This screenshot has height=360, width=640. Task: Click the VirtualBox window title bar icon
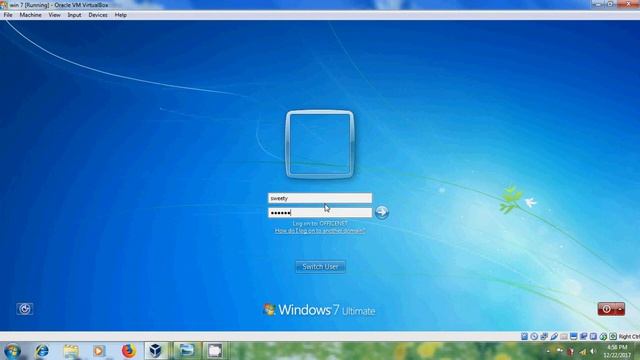pyautogui.click(x=4, y=5)
